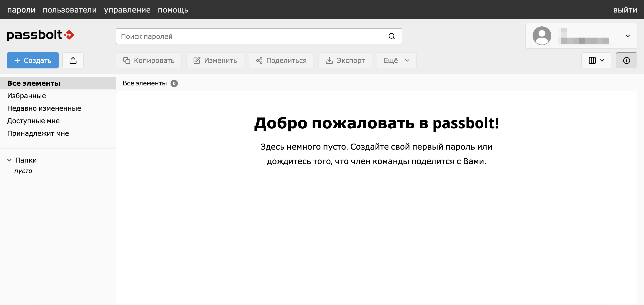Toggle the info details panel icon

(x=627, y=60)
